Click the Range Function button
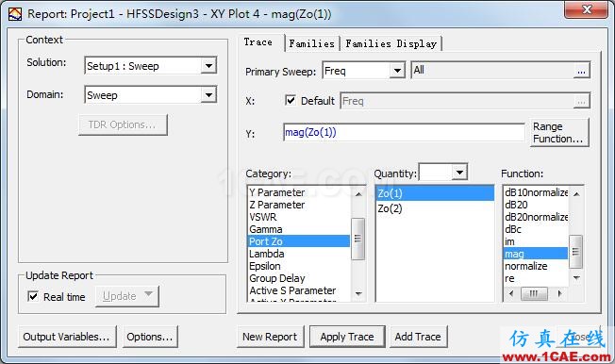The height and width of the screenshot is (364, 615). tap(559, 133)
